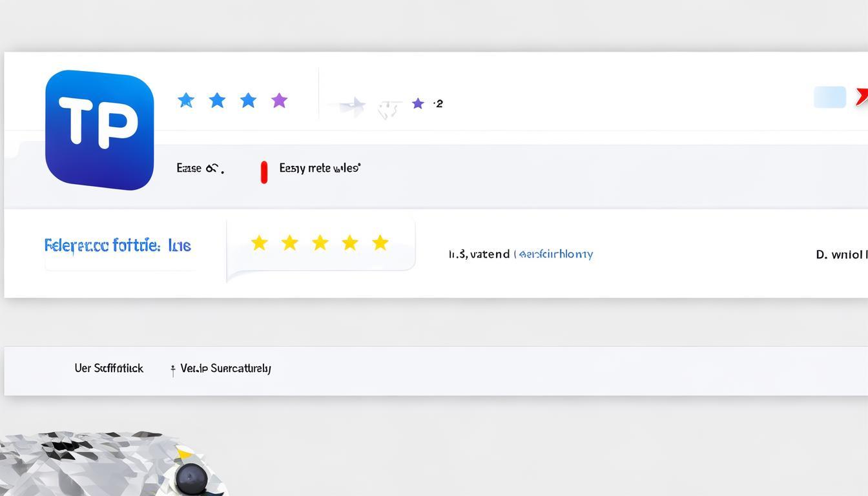Click the first yellow review star

(x=259, y=243)
